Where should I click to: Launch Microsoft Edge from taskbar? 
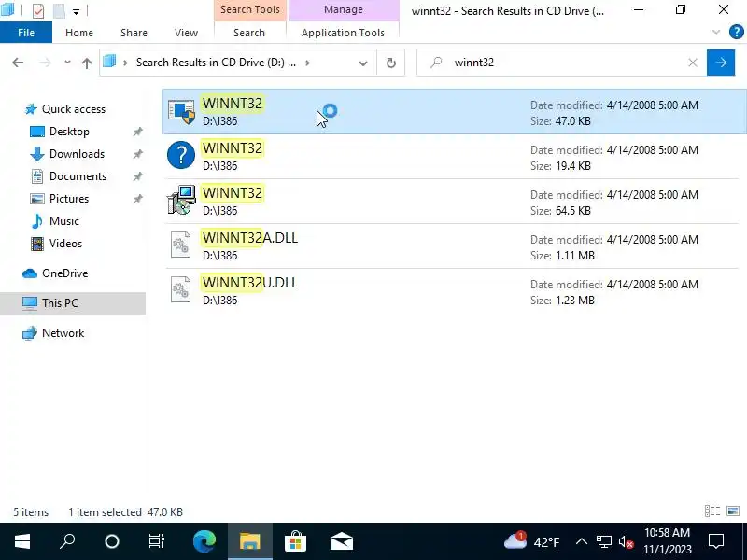click(204, 541)
